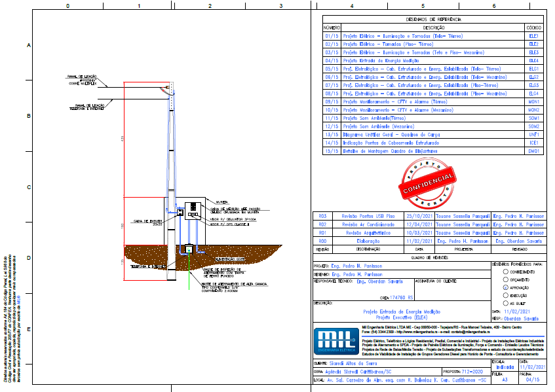This screenshot has height=392, width=555.
Task: Click the energy meter box symbol on the wall
Action: pyautogui.click(x=193, y=211)
